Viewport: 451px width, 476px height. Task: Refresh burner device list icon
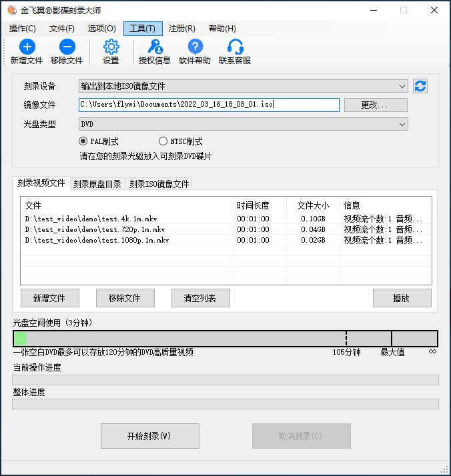(420, 86)
